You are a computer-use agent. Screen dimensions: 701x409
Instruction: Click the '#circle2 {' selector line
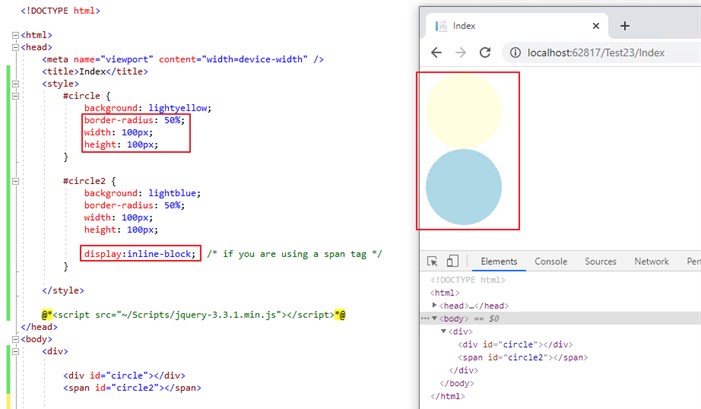[89, 181]
